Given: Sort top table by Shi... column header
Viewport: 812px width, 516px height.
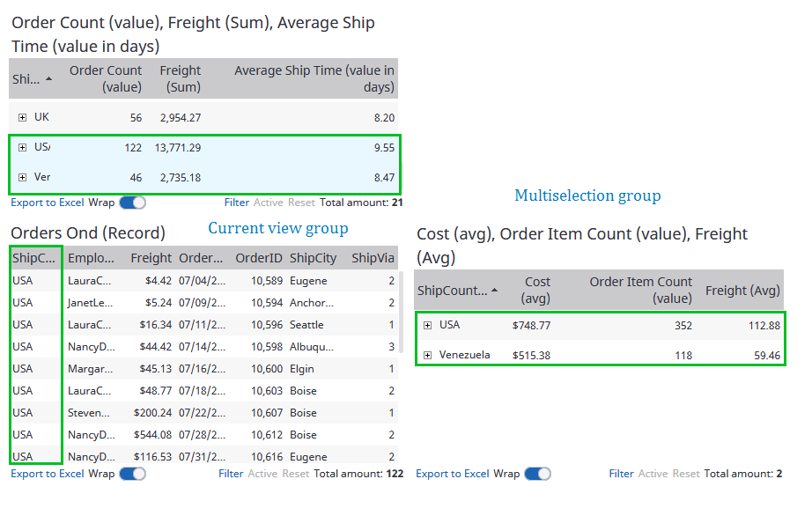Looking at the screenshot, I should 26,79.
